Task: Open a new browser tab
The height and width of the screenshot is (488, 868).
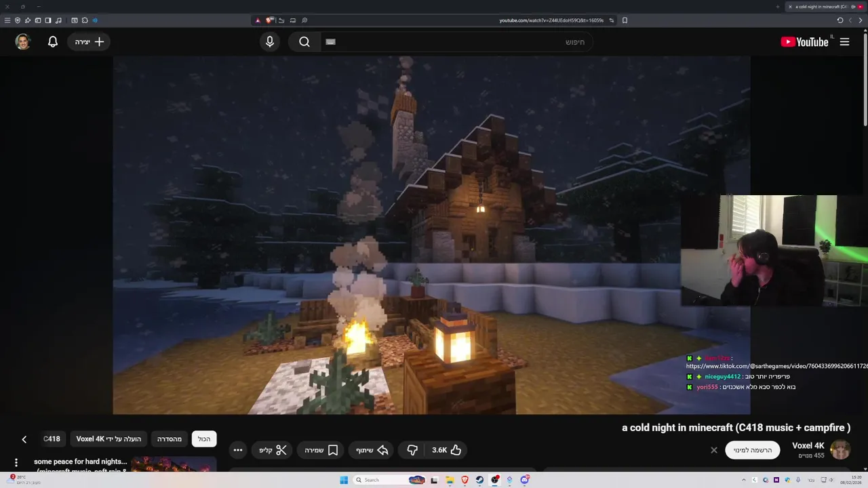Action: coord(777,7)
